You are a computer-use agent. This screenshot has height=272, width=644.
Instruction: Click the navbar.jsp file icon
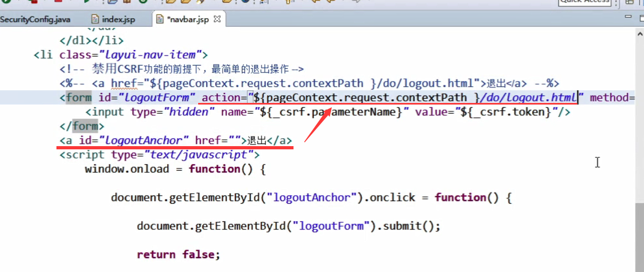160,19
